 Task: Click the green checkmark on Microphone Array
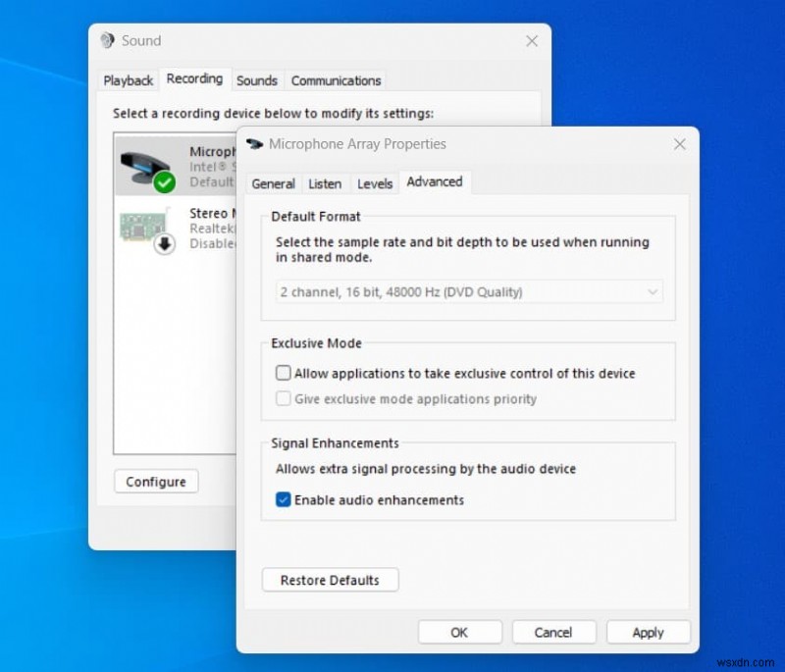tap(164, 182)
